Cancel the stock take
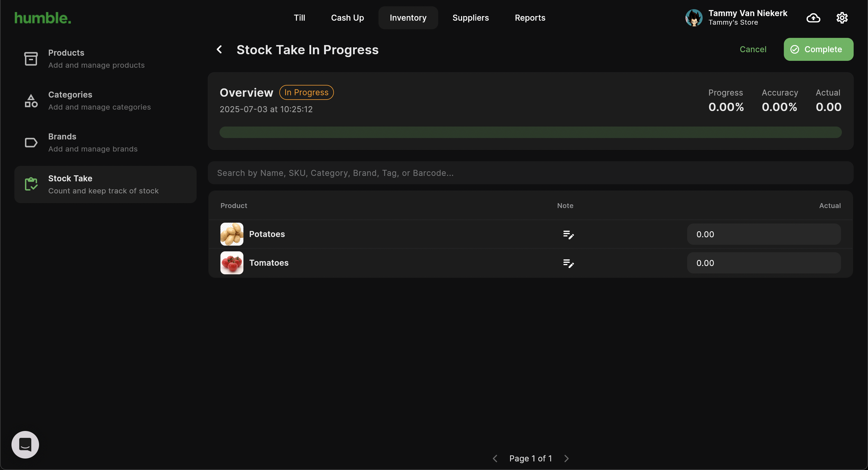This screenshot has width=868, height=470. 753,50
